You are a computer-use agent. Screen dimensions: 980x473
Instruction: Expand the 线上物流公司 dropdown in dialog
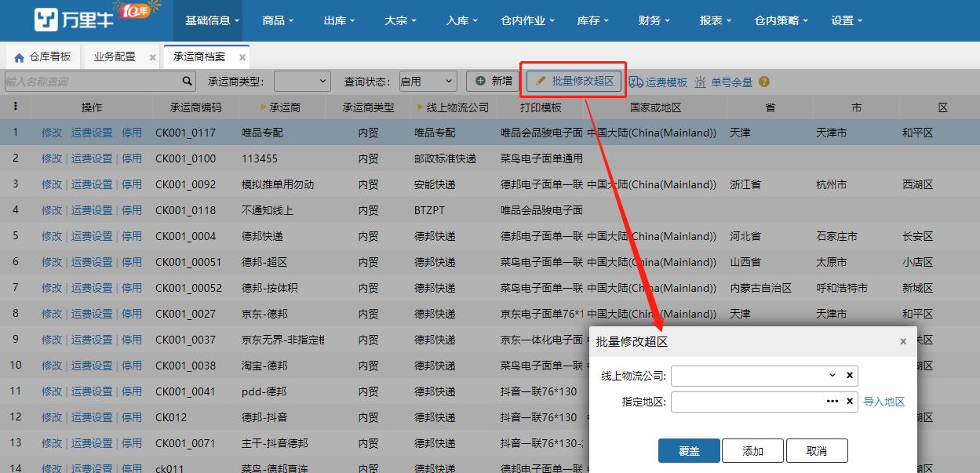(x=834, y=376)
